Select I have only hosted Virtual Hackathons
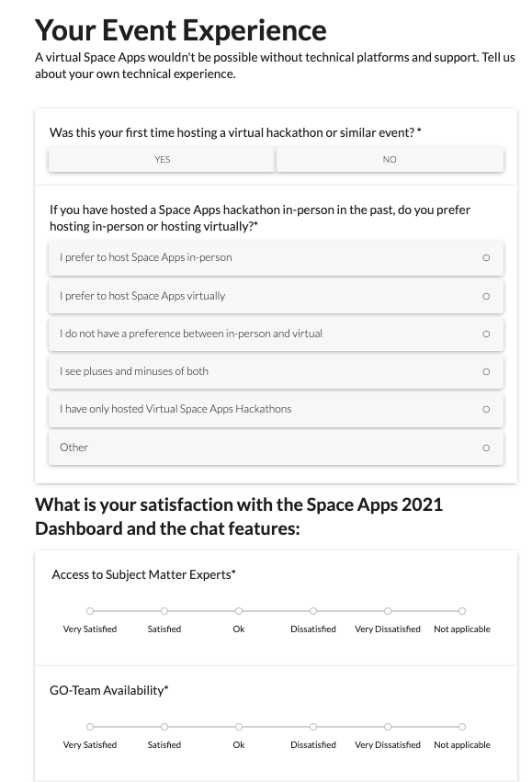This screenshot has width=532, height=782. 277,410
